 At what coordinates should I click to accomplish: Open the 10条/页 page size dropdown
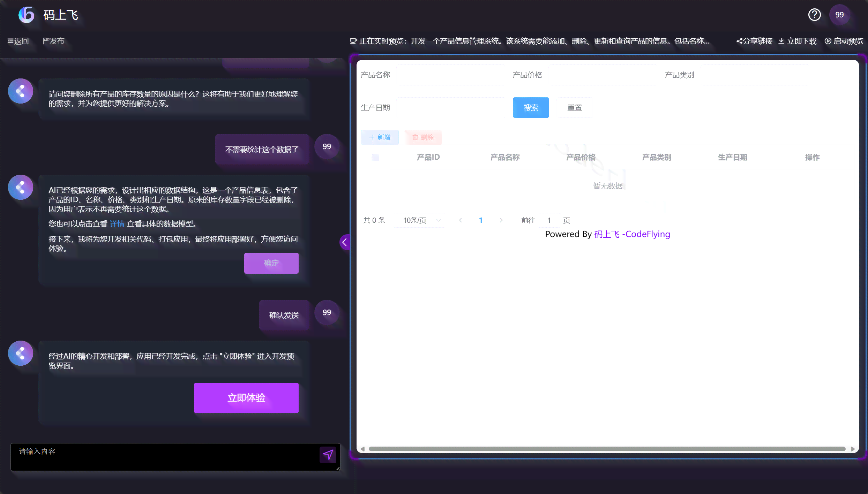coord(419,220)
